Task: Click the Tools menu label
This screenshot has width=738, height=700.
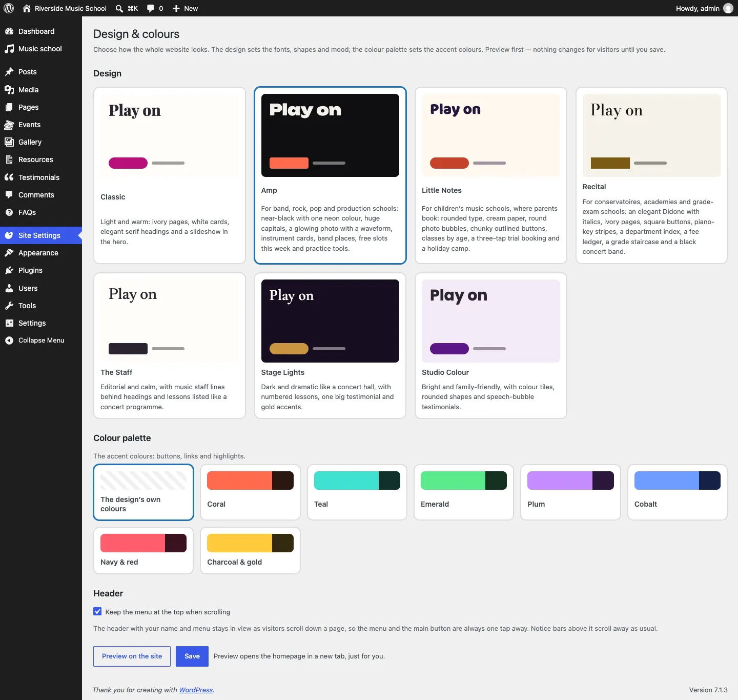Action: 27,306
